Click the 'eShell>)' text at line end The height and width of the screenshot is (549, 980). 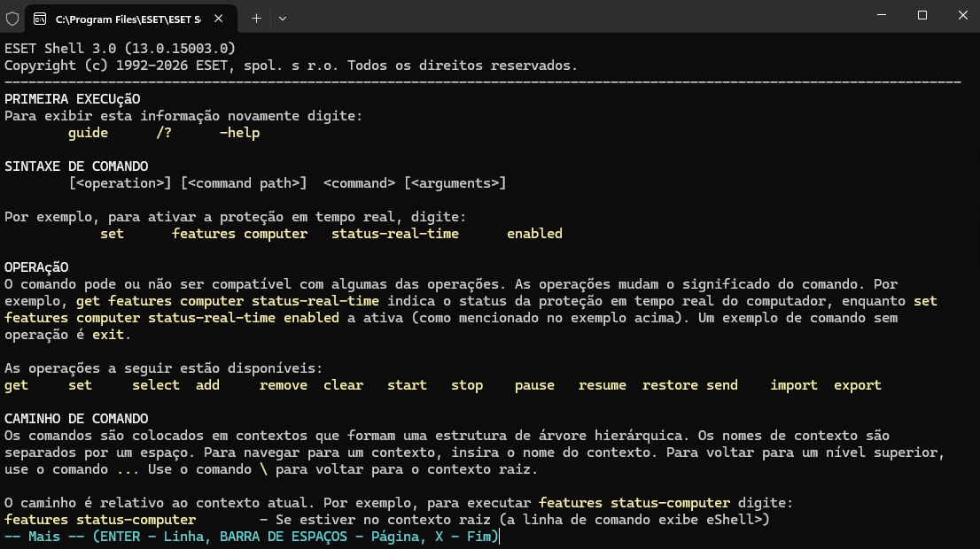(x=738, y=521)
